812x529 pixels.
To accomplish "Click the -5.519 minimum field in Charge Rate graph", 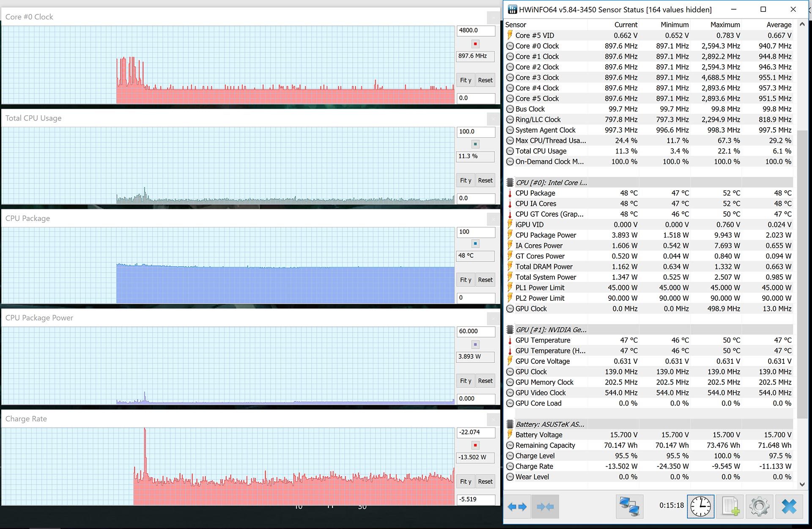I will coord(476,499).
